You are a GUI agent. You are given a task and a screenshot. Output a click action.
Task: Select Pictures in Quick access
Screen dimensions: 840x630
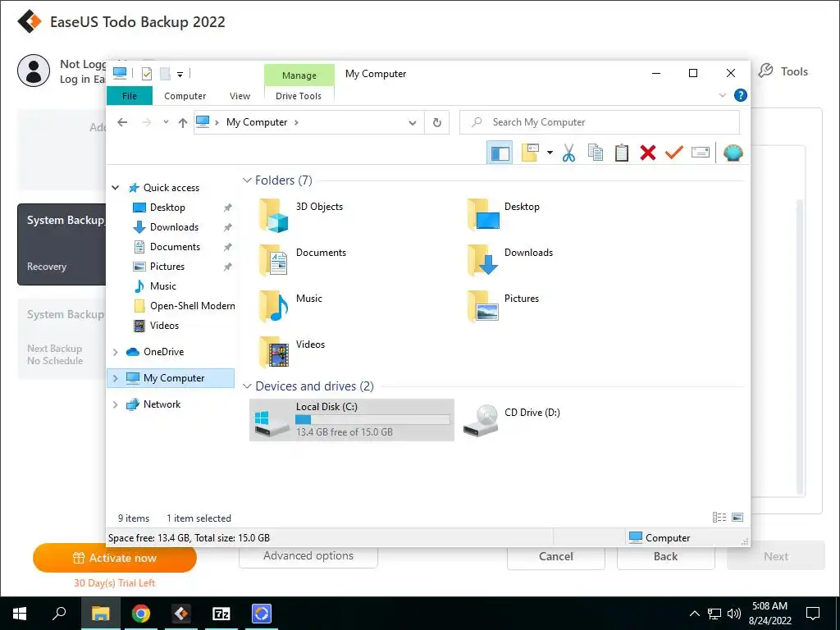click(167, 267)
